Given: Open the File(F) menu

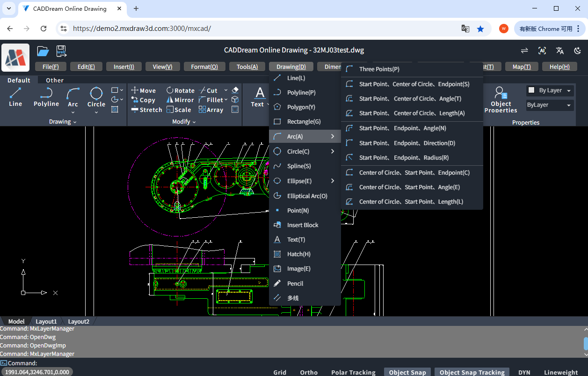Looking at the screenshot, I should point(51,67).
